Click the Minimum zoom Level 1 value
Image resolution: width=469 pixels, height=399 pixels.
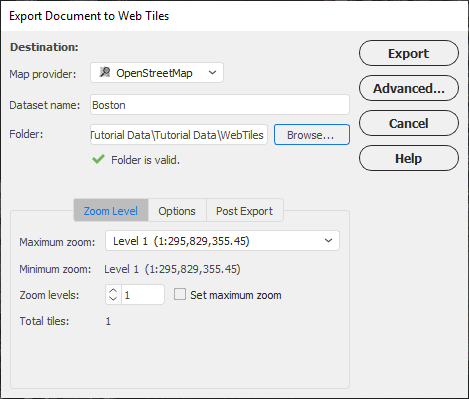172,269
